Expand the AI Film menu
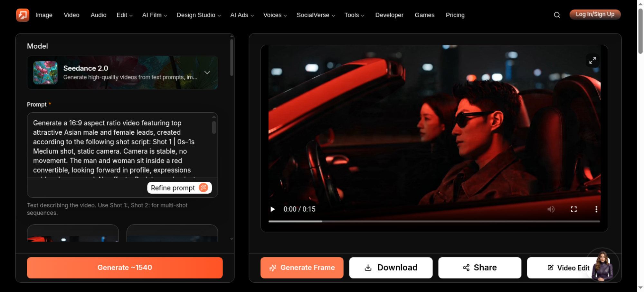644x292 pixels. (155, 15)
